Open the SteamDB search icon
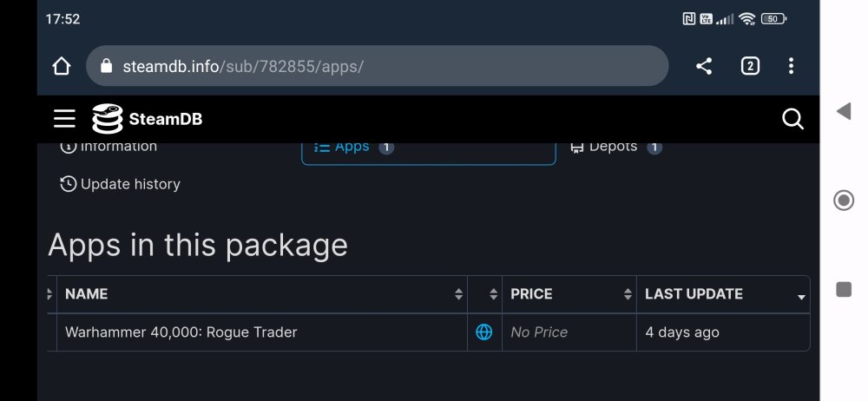 (x=792, y=119)
